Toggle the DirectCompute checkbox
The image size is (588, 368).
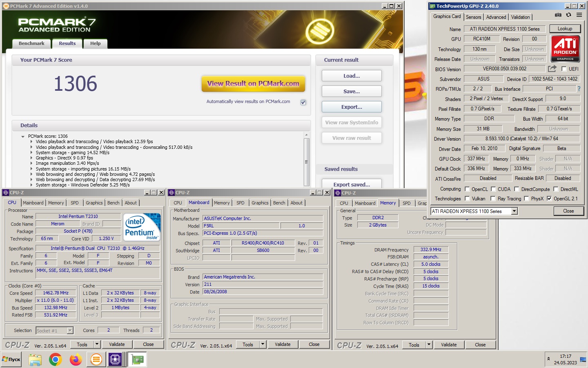click(x=517, y=189)
